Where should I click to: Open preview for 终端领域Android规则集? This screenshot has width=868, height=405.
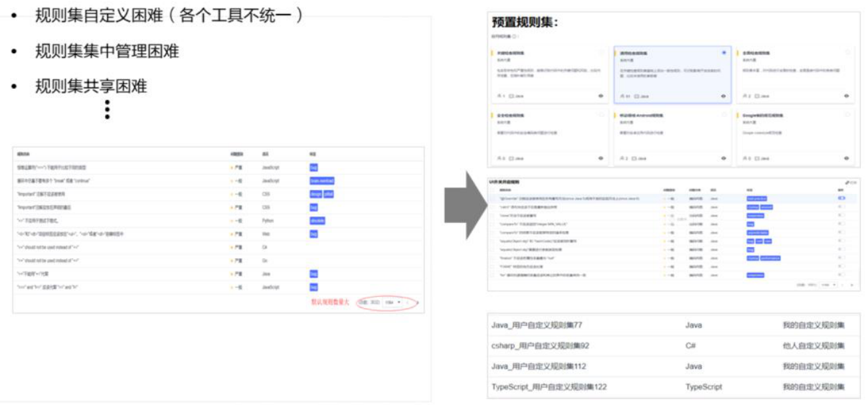(x=722, y=157)
